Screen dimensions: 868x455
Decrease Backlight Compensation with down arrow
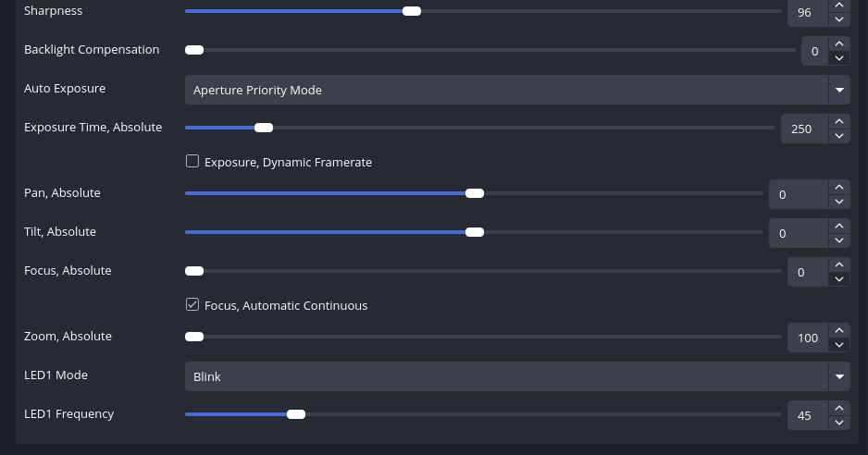pyautogui.click(x=839, y=57)
